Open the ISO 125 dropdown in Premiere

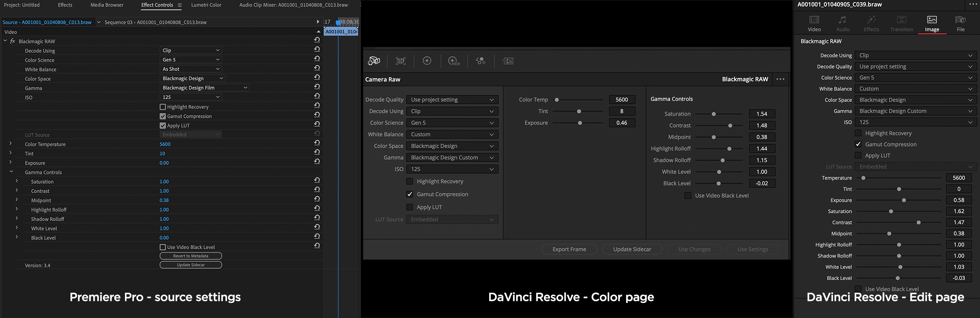tap(191, 97)
